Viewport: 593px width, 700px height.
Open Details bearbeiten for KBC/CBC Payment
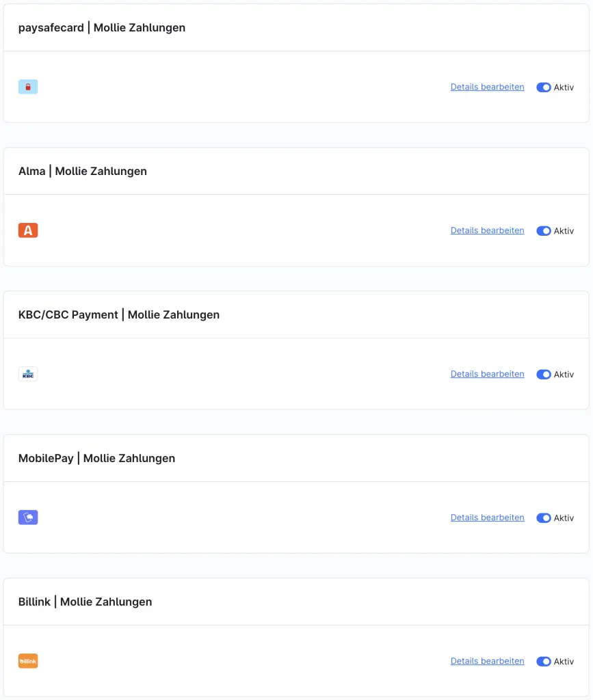point(487,374)
